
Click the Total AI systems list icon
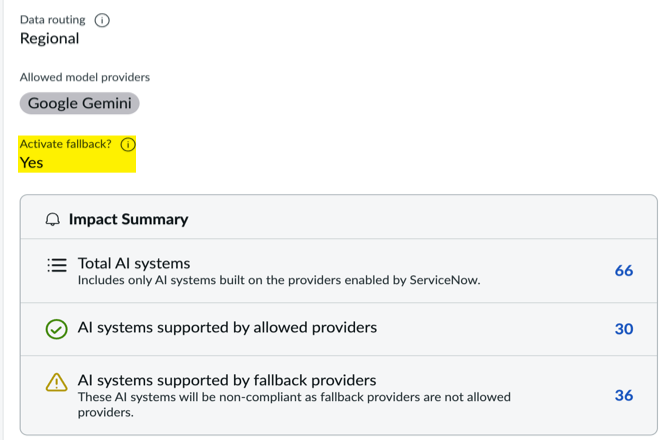[57, 265]
